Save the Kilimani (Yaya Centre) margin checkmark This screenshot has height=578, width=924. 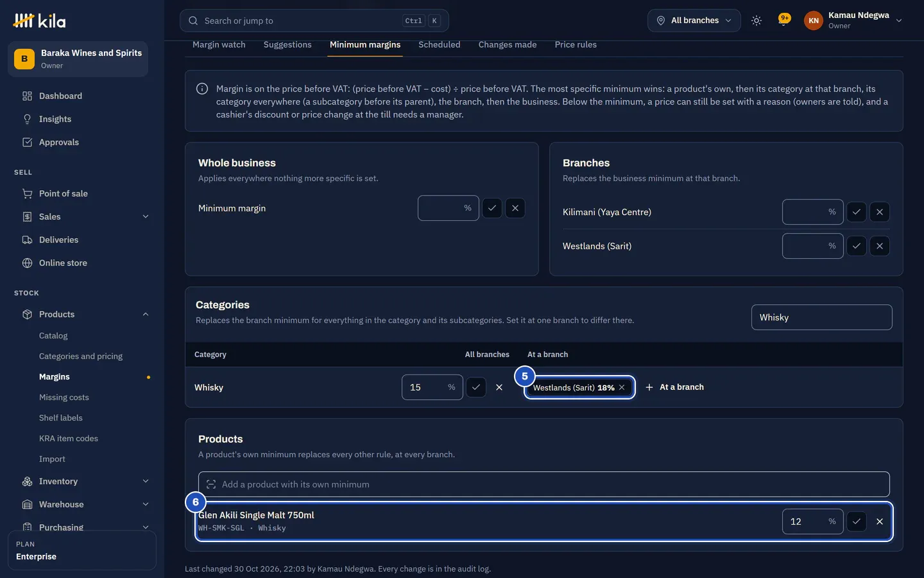(857, 212)
